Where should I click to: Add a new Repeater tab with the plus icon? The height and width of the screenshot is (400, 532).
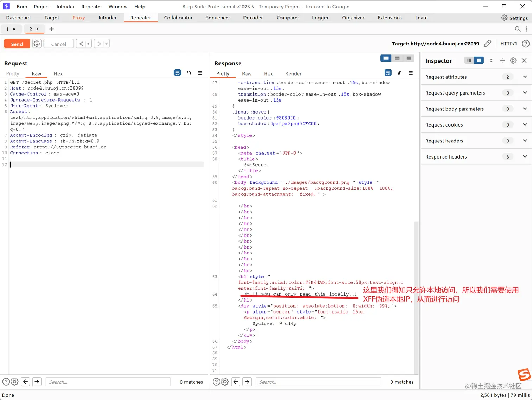(x=51, y=29)
